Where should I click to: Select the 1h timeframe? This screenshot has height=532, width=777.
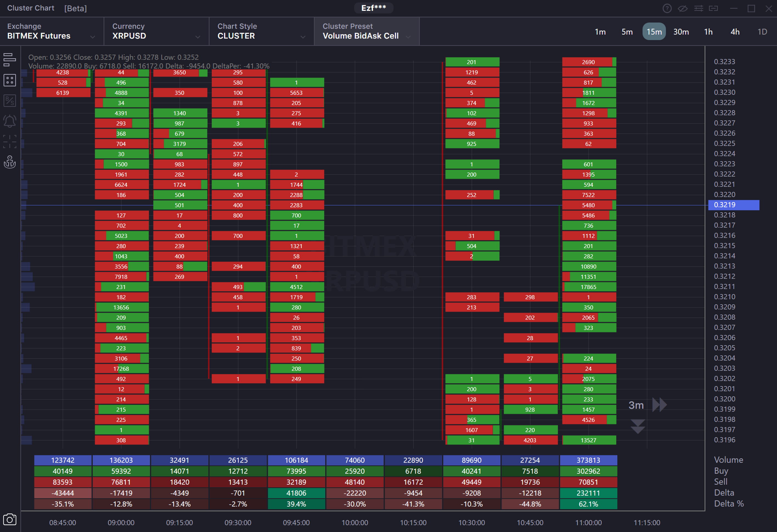[x=708, y=32]
